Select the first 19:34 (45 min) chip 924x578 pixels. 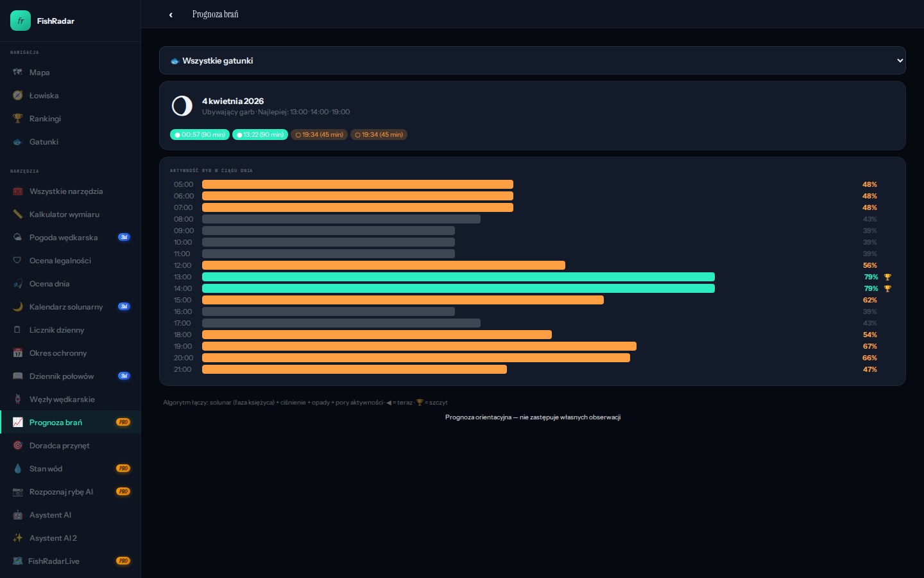pyautogui.click(x=319, y=135)
